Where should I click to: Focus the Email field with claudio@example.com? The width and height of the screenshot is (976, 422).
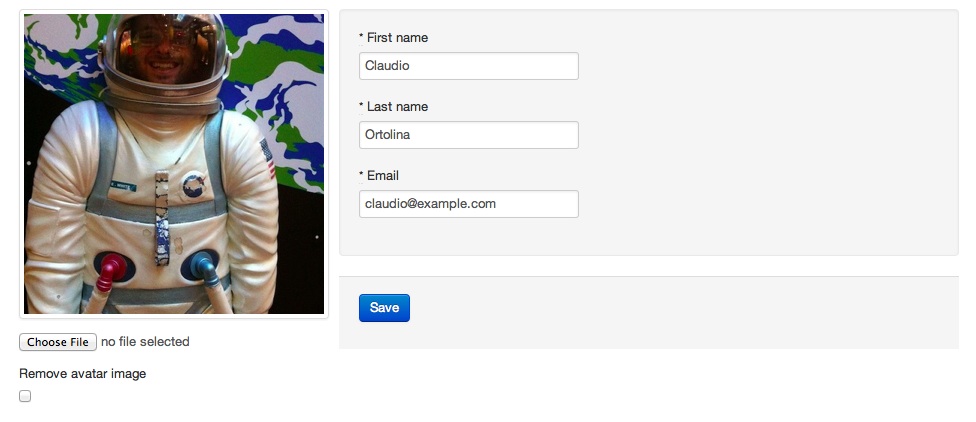(469, 204)
